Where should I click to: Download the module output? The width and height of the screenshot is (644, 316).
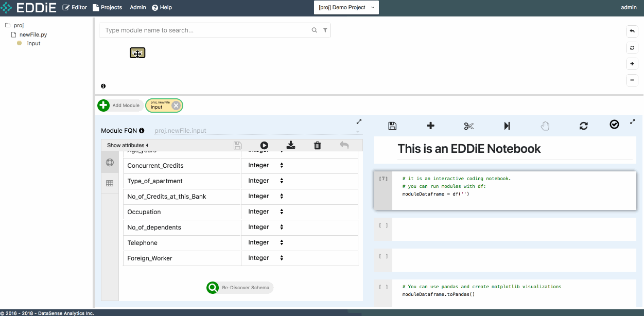291,146
